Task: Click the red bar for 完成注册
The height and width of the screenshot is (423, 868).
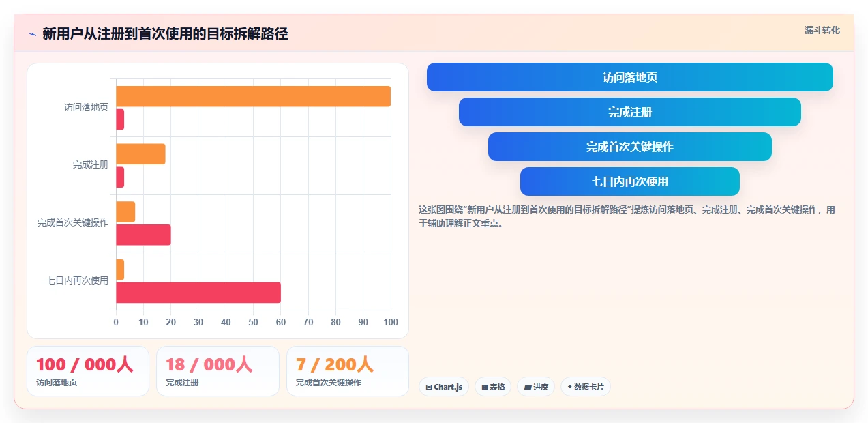Action: click(120, 177)
